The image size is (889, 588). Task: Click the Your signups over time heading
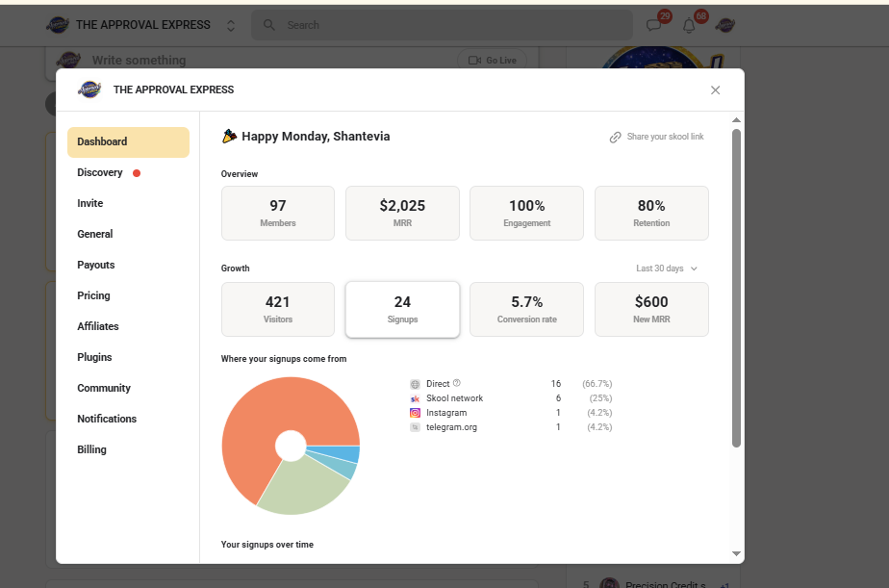coord(267,545)
